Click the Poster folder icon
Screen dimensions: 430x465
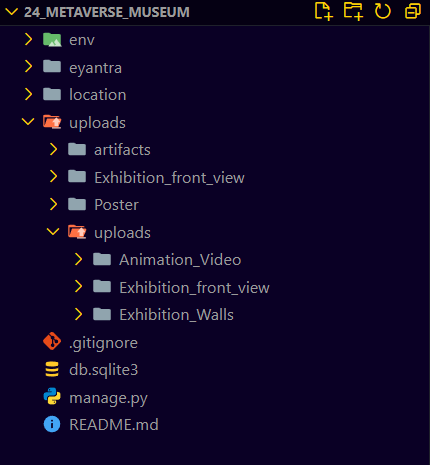[77, 204]
